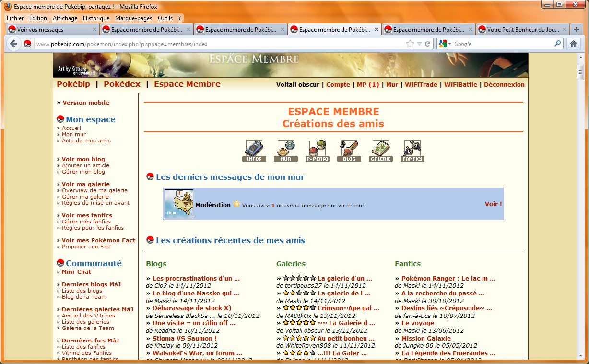Open the Marque-pages menu
Screen dimensions: 589x364
[x=133, y=18]
